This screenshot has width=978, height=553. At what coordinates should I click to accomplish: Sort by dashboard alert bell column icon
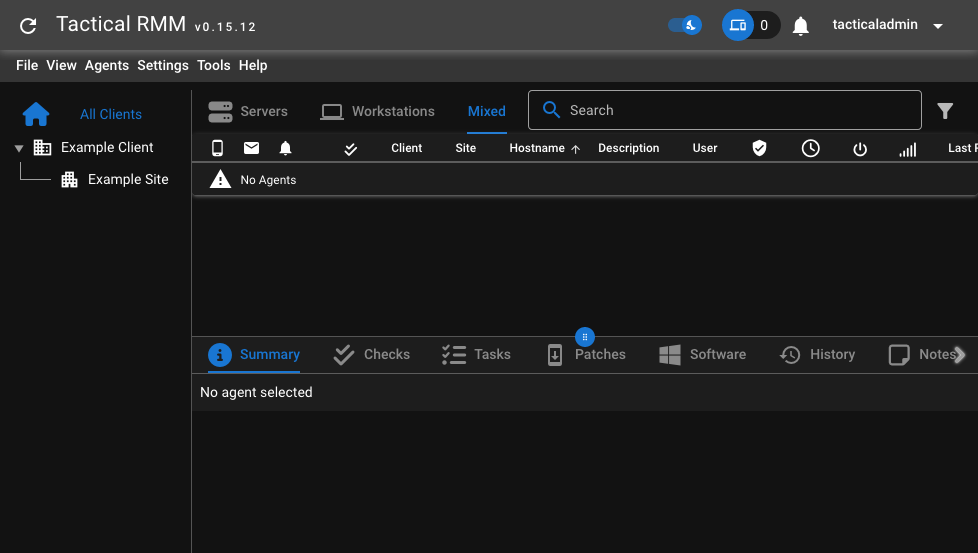tap(285, 148)
